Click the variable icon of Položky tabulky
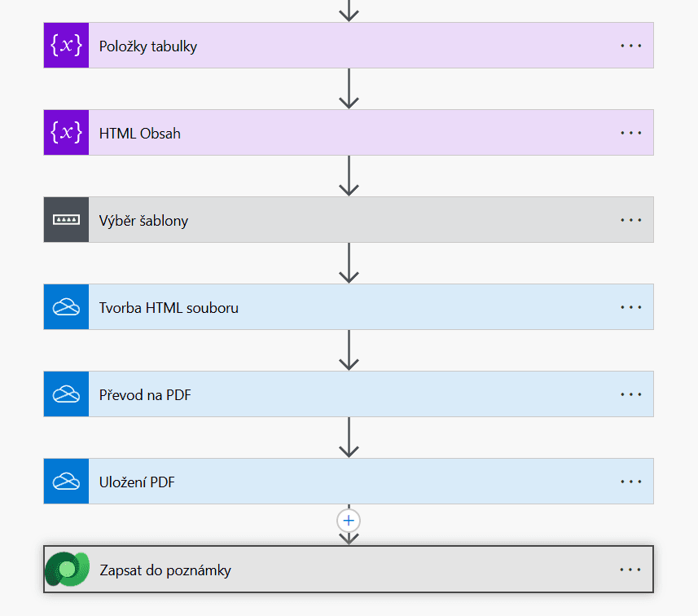698x616 pixels. point(66,46)
